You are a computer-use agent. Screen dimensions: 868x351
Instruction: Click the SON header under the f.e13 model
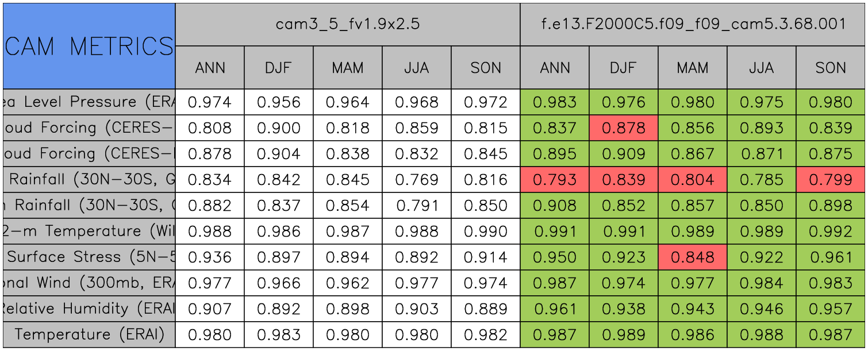point(831,68)
